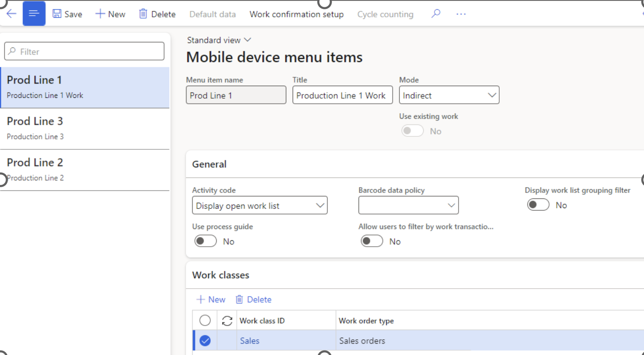Viewport: 644px width, 355px height.
Task: Click the search magnifier in toolbar
Action: (x=436, y=14)
